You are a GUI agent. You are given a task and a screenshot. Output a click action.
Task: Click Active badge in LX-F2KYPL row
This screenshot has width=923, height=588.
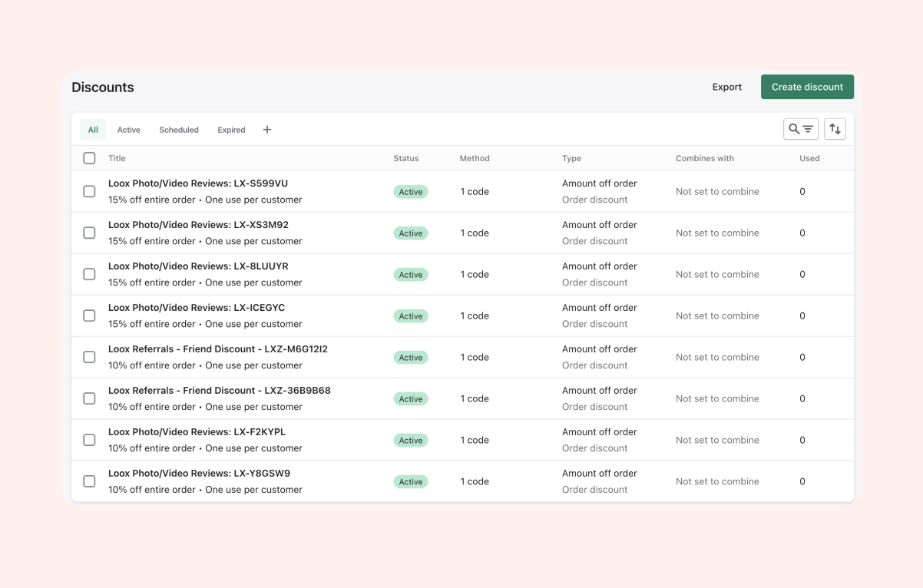[411, 441]
